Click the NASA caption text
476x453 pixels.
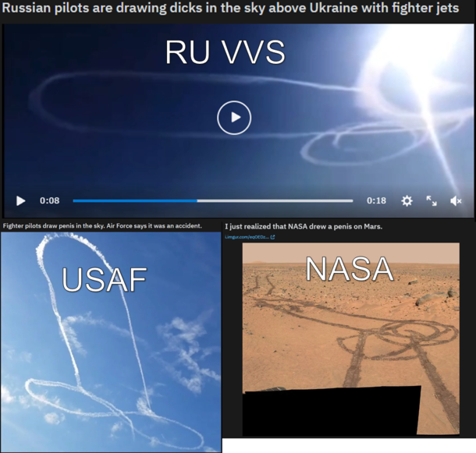pyautogui.click(x=350, y=269)
